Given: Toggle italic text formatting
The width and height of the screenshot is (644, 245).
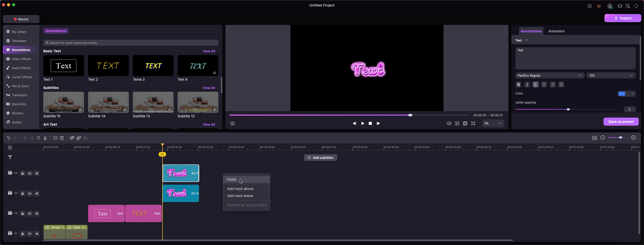Looking at the screenshot, I should tap(527, 85).
